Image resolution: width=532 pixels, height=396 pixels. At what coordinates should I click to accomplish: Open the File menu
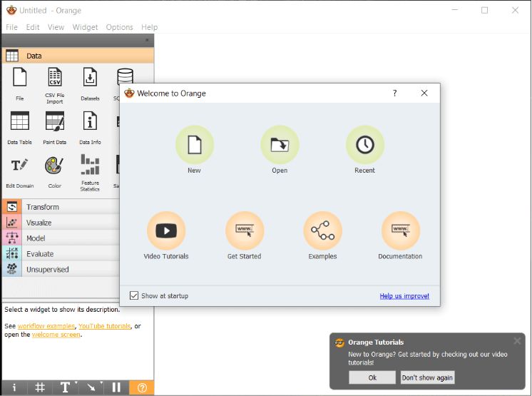point(11,27)
